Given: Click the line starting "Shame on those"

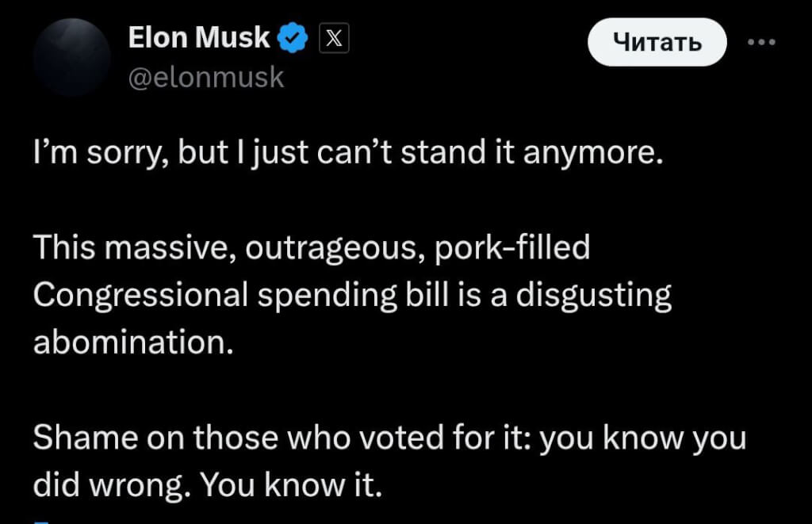Looking at the screenshot, I should point(389,438).
